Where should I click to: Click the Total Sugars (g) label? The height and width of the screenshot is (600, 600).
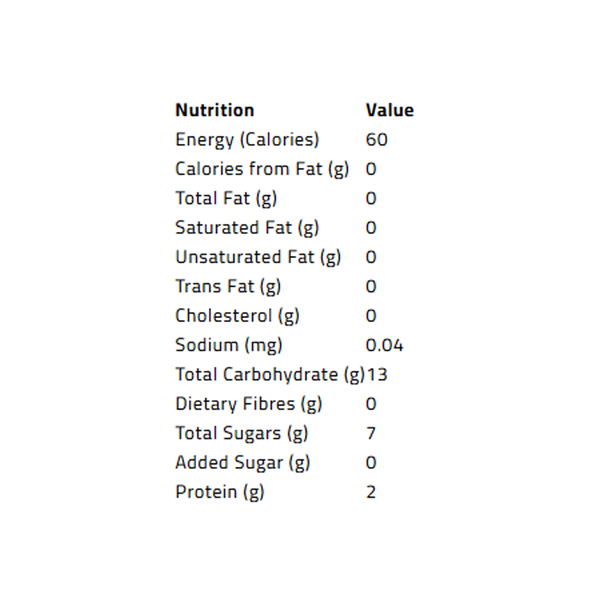tap(241, 434)
